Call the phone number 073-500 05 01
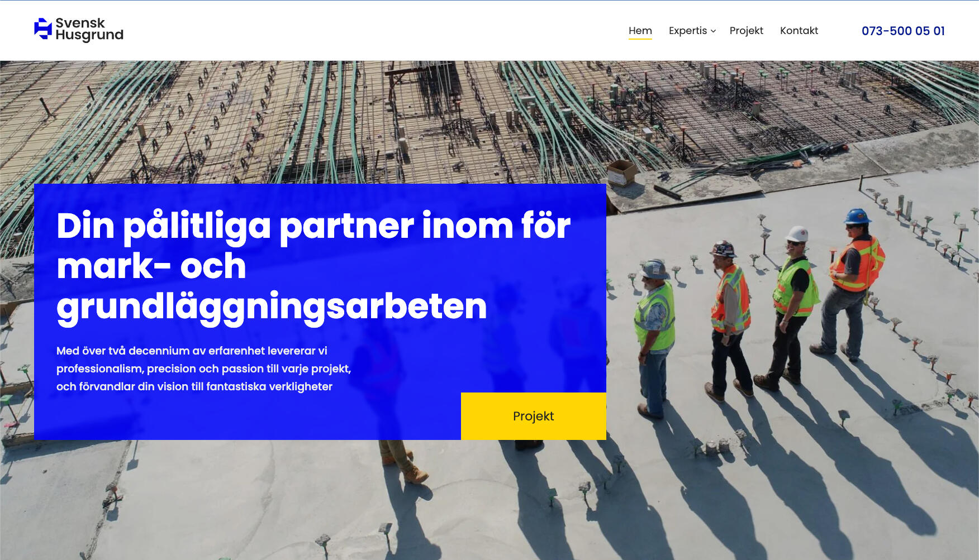Image resolution: width=979 pixels, height=560 pixels. [903, 31]
